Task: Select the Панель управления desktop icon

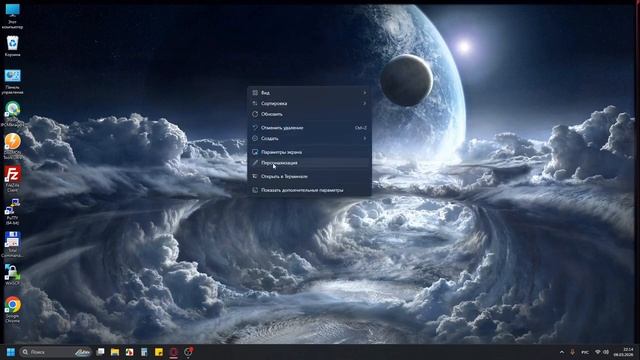Action: pos(12,82)
